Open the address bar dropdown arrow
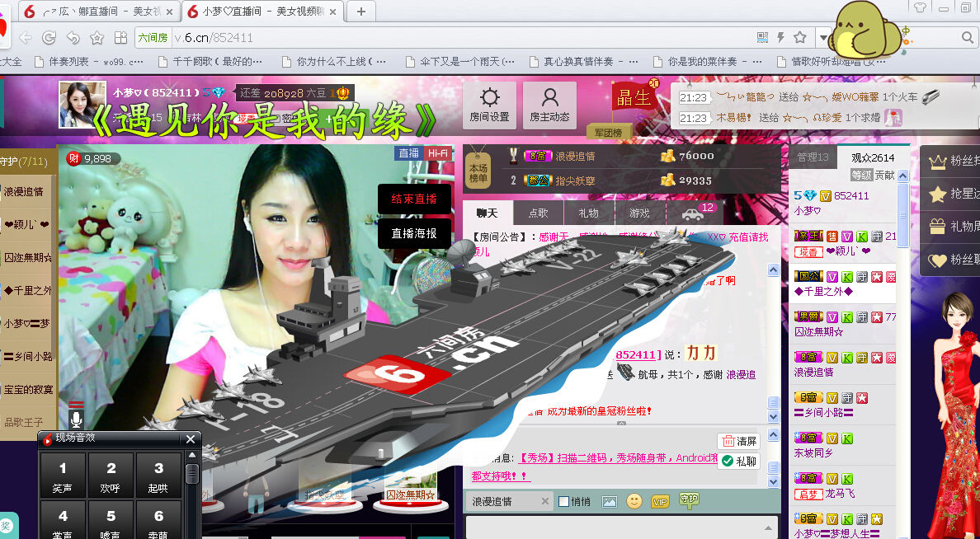Screen dimensions: 980x539 coord(823,38)
